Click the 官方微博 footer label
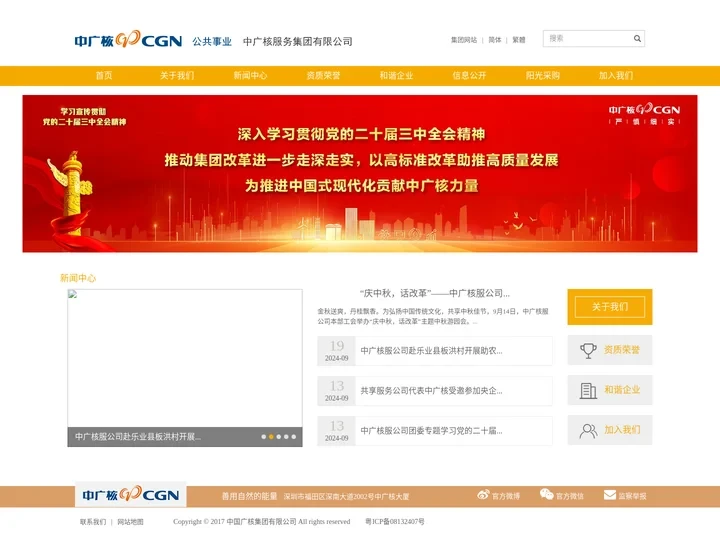Image resolution: width=720 pixels, height=540 pixels. (506, 496)
